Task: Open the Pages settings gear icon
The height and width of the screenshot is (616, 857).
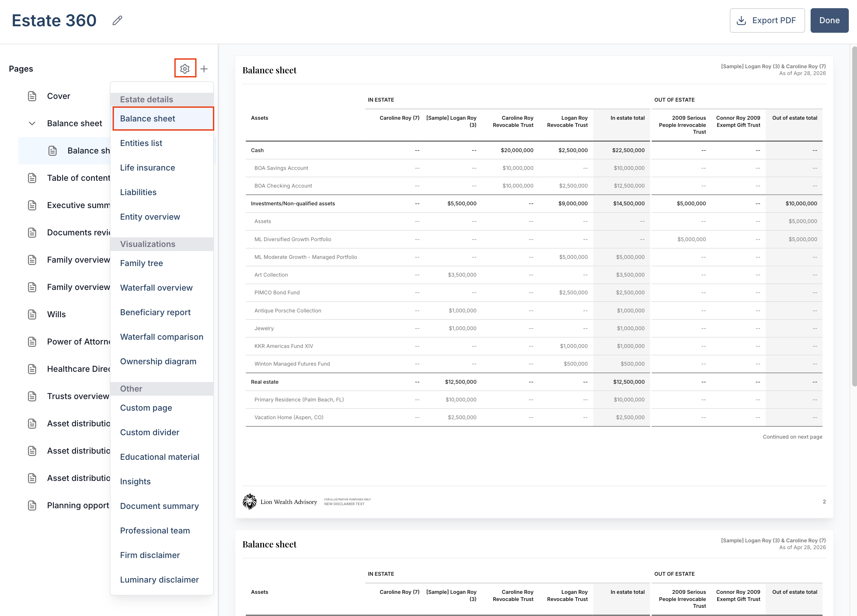Action: point(185,68)
